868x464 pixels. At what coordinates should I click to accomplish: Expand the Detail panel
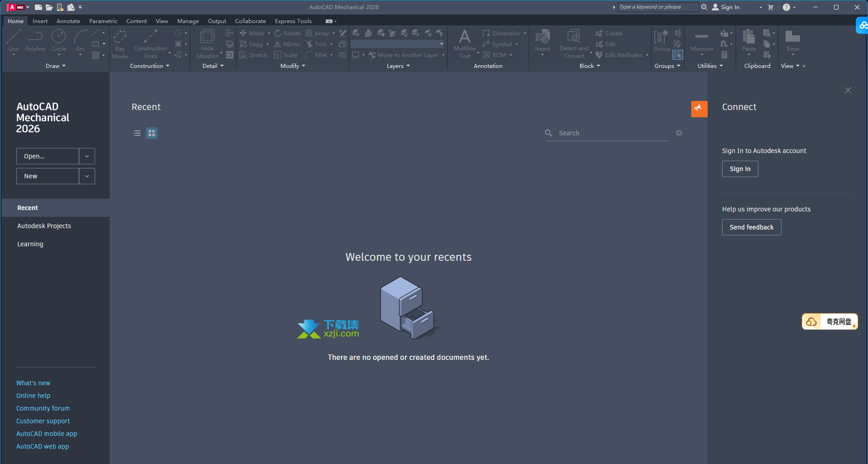[x=213, y=66]
